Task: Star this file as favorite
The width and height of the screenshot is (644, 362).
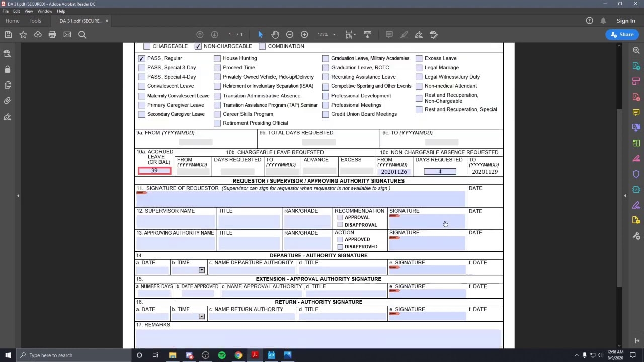Action: [23, 35]
